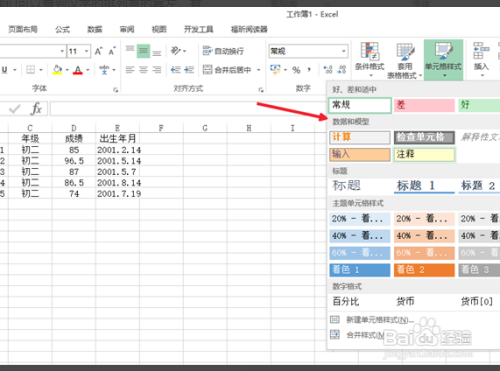Decrease font size with the small A icon

pyautogui.click(x=112, y=51)
